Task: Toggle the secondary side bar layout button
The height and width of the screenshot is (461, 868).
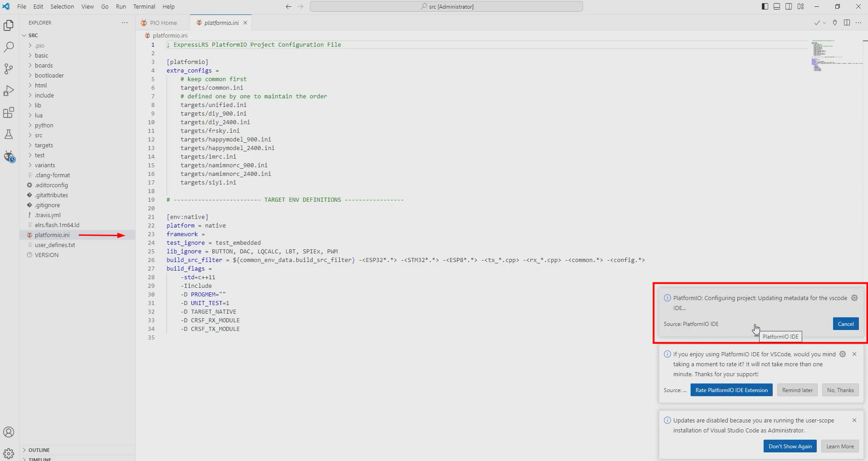Action: point(789,6)
